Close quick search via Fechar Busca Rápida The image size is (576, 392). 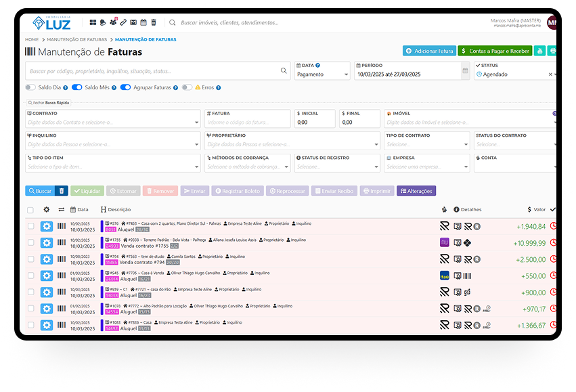tap(48, 103)
